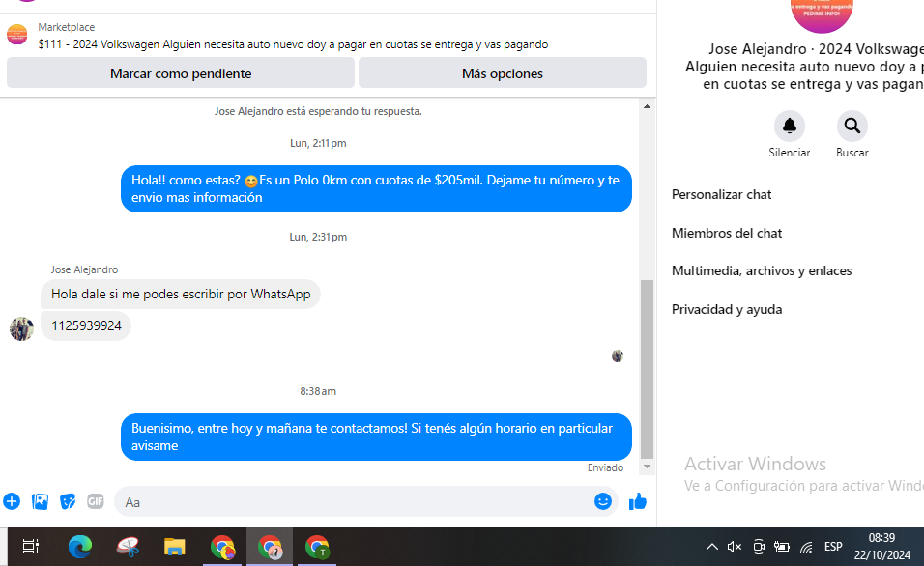
Task: Click the Buscar magnifier icon
Action: 852,126
